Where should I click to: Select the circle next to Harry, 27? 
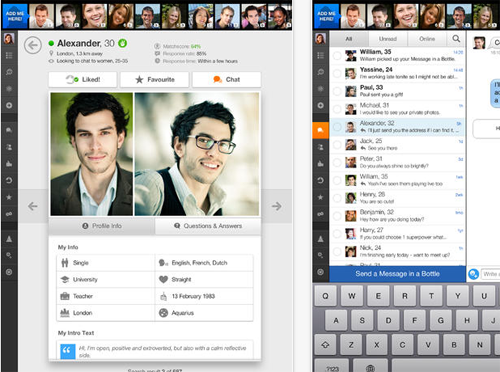pyautogui.click(x=337, y=234)
